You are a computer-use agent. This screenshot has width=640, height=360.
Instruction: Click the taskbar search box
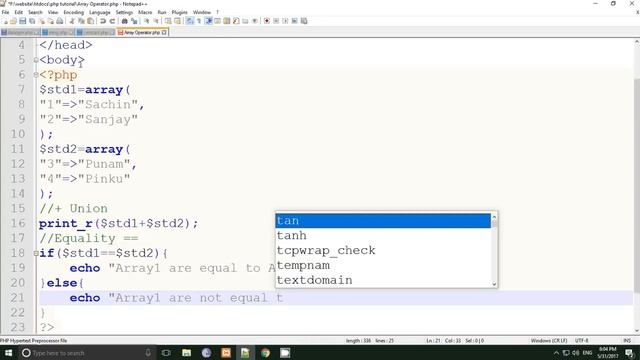pos(86,353)
